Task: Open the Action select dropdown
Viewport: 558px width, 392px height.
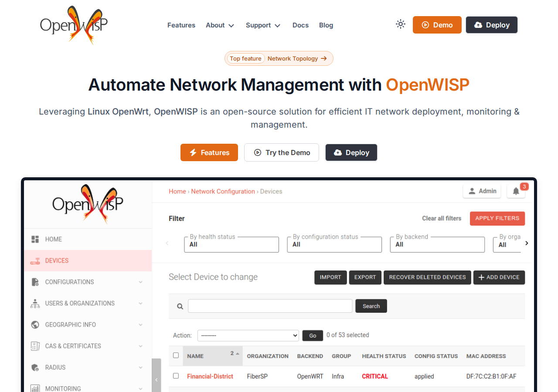Action: click(x=248, y=335)
